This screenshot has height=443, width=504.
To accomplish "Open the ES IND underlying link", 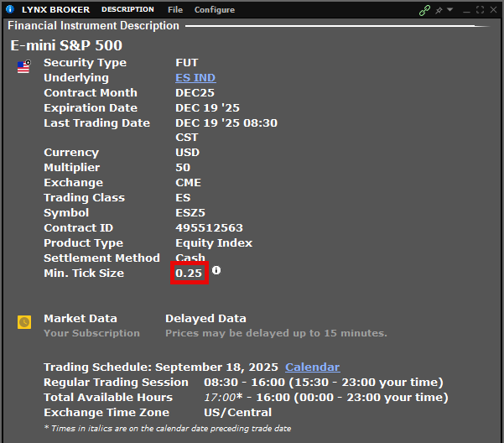I will point(195,78).
